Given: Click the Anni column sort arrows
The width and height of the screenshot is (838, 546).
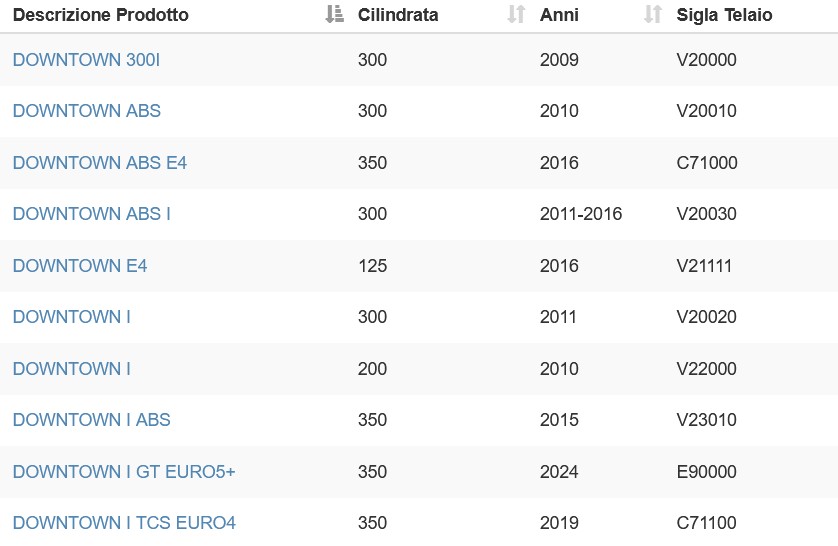Looking at the screenshot, I should click(653, 14).
